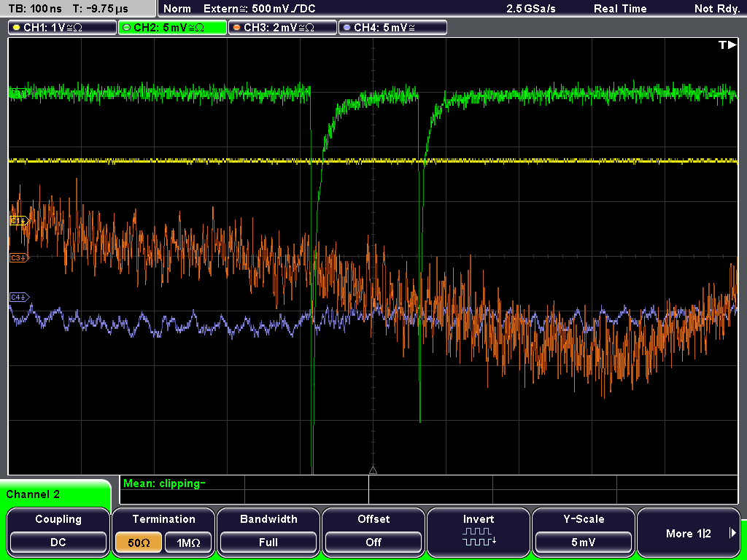Click the T: -9.75 µs trigger offset
The height and width of the screenshot is (560, 747).
pyautogui.click(x=101, y=9)
